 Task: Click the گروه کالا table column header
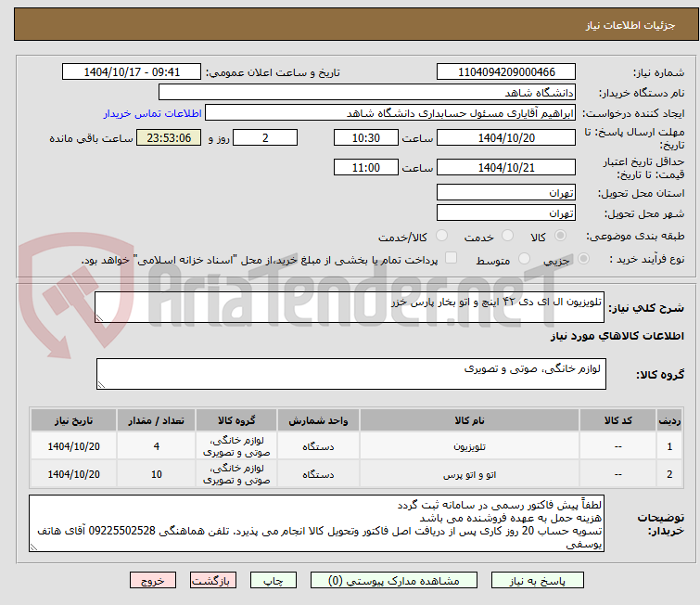click(236, 420)
